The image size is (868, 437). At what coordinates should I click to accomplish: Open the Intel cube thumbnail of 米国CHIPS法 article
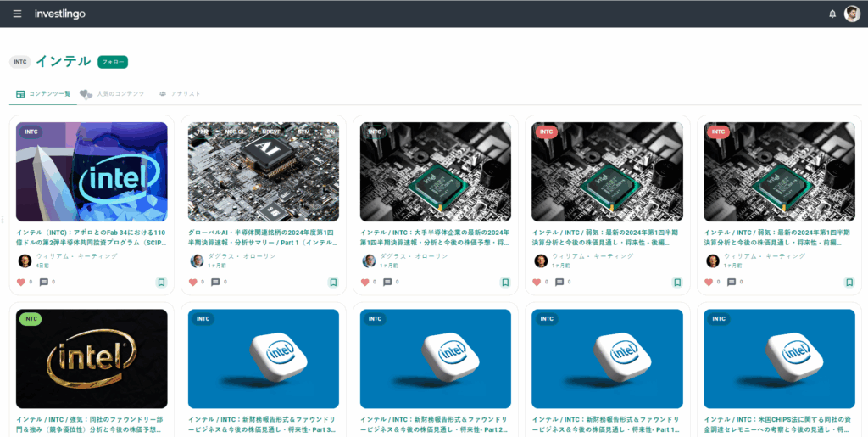tap(780, 359)
